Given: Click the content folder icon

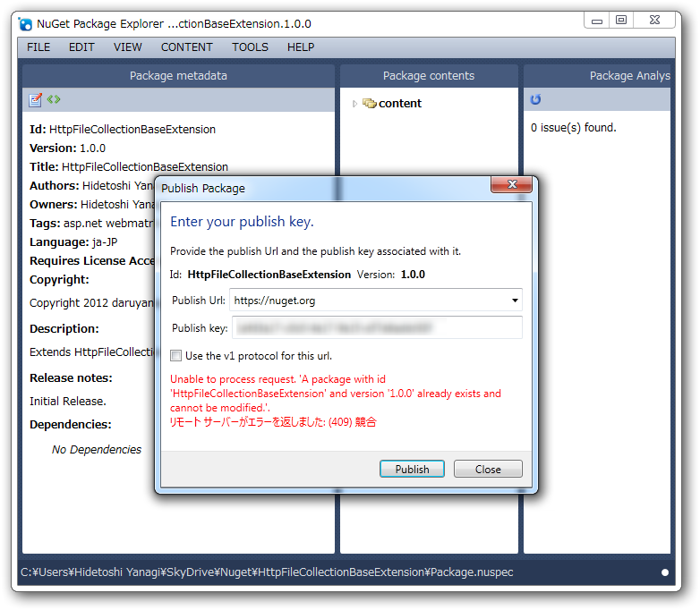Looking at the screenshot, I should 369,104.
